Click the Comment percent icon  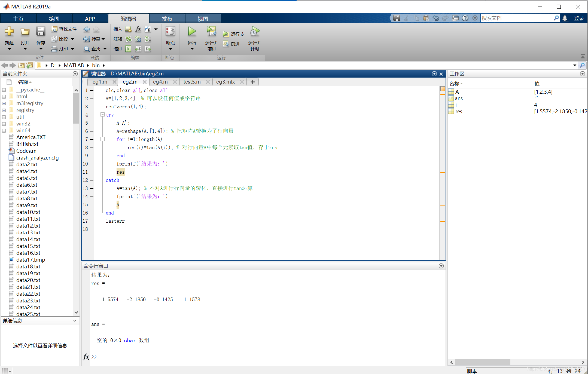[128, 39]
